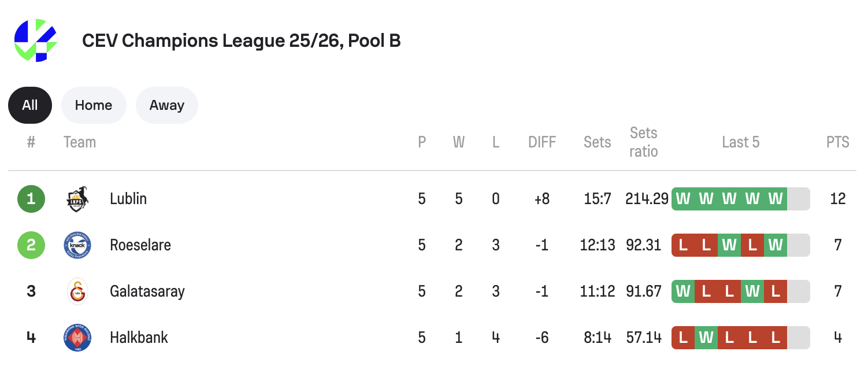Switch to the Home standings tab
868x377 pixels.
(x=94, y=105)
